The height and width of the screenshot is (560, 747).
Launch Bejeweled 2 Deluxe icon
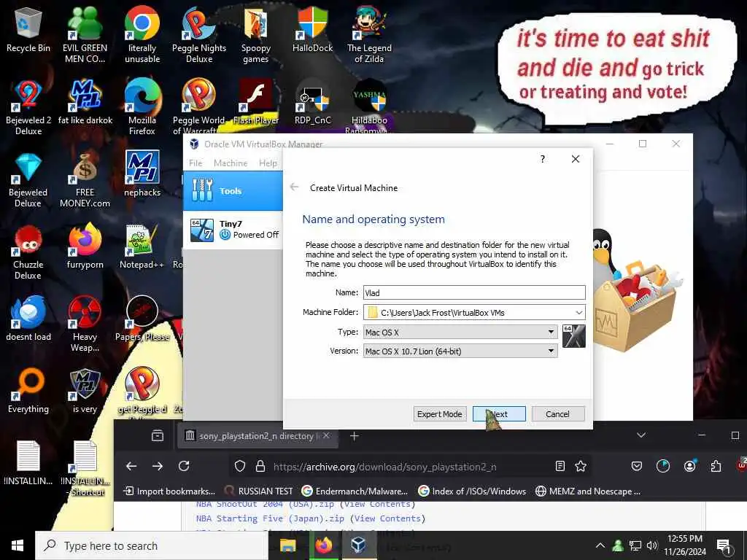pos(28,106)
